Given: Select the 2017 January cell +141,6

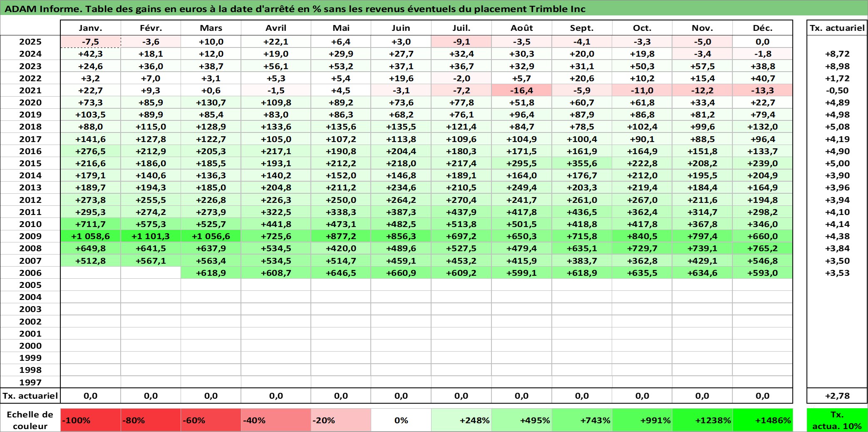Looking at the screenshot, I should [90, 139].
